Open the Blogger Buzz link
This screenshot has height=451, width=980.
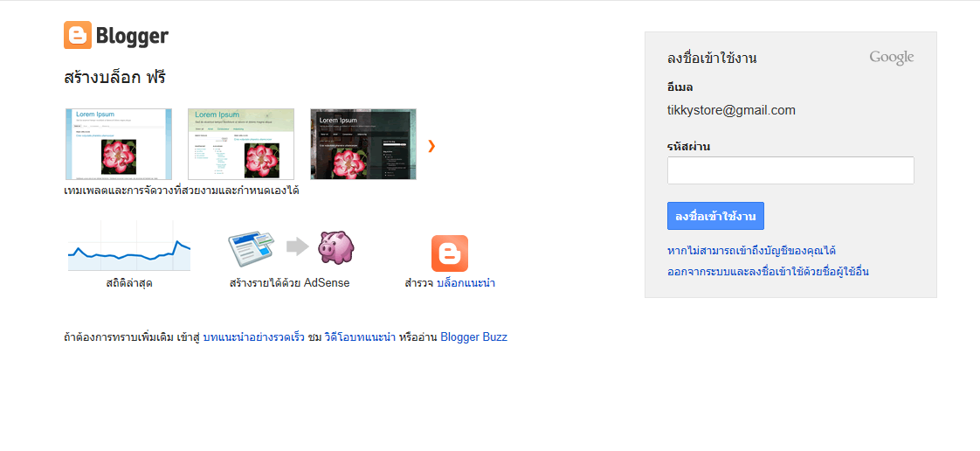point(473,337)
